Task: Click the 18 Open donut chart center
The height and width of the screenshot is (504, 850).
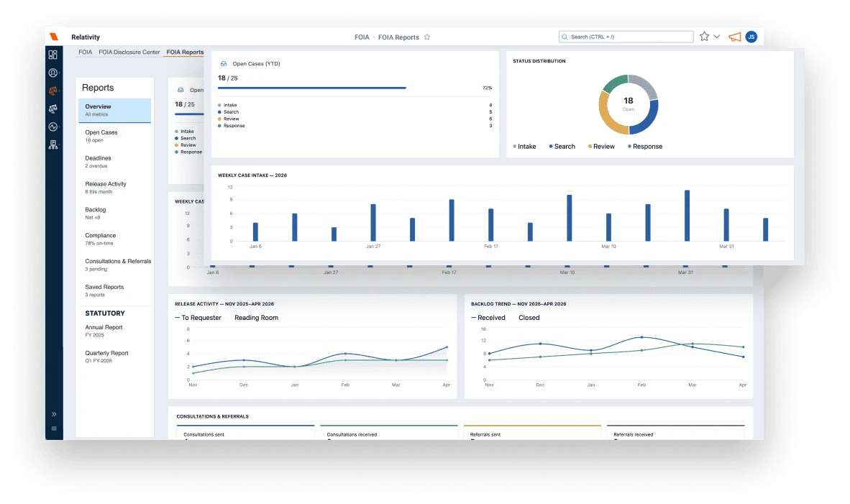Action: pyautogui.click(x=629, y=104)
